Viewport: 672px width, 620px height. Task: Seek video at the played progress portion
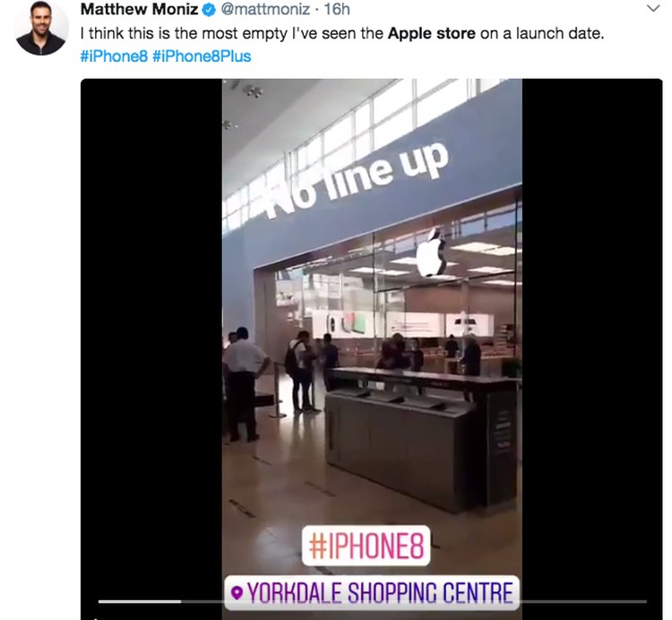[x=140, y=601]
